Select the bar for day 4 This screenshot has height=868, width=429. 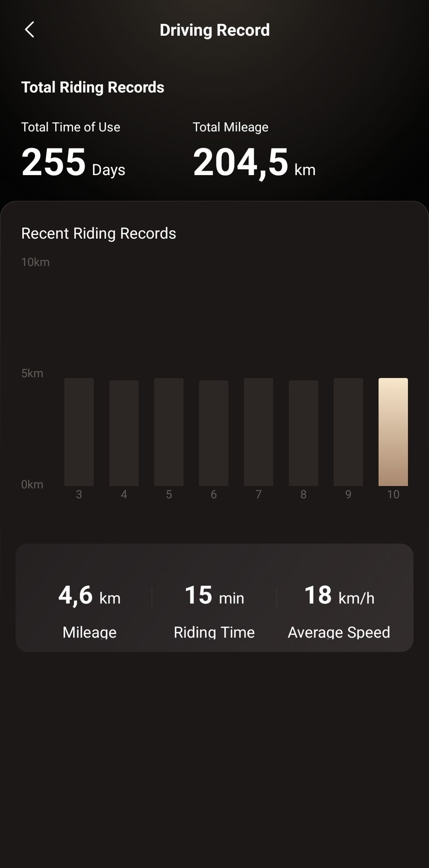click(x=124, y=432)
